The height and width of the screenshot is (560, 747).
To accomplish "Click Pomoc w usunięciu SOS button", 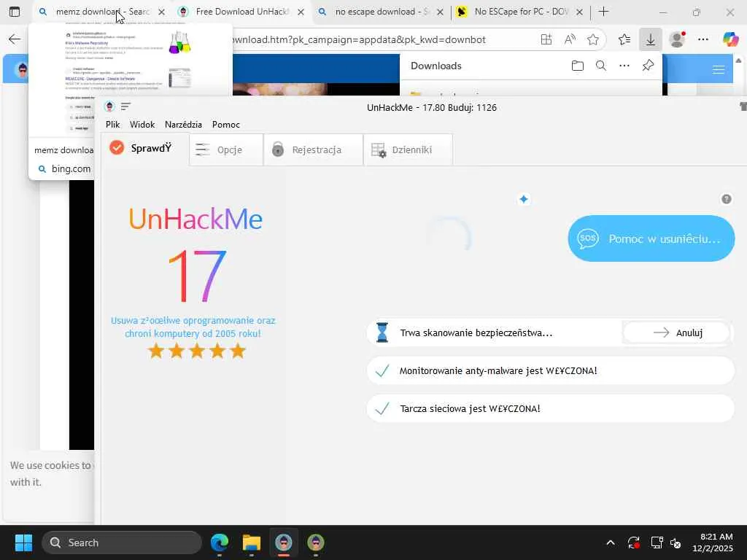I will tap(651, 238).
